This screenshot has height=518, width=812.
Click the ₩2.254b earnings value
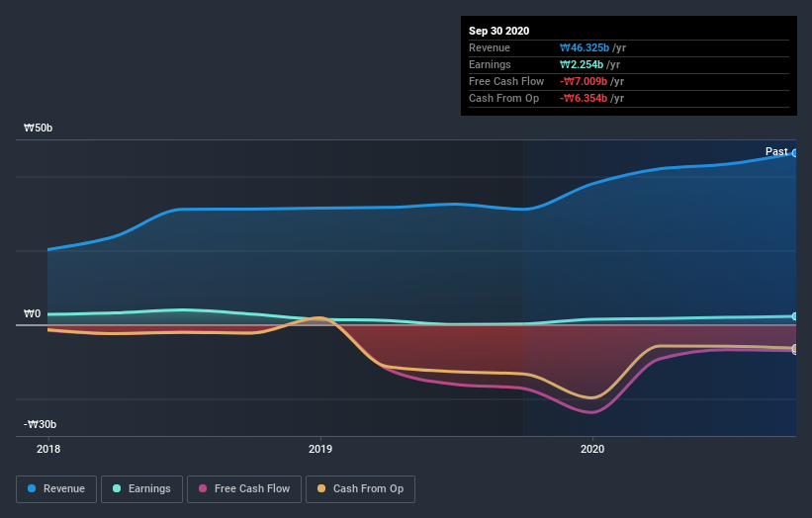click(581, 64)
